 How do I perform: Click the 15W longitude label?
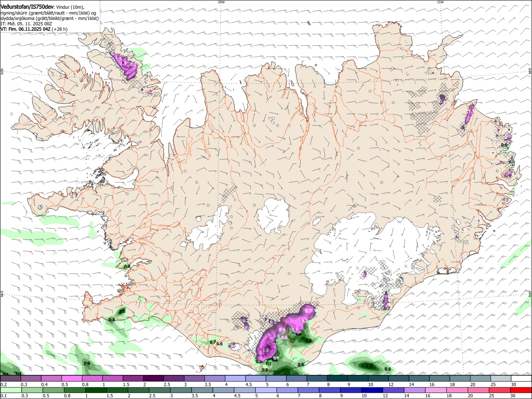point(440,2)
